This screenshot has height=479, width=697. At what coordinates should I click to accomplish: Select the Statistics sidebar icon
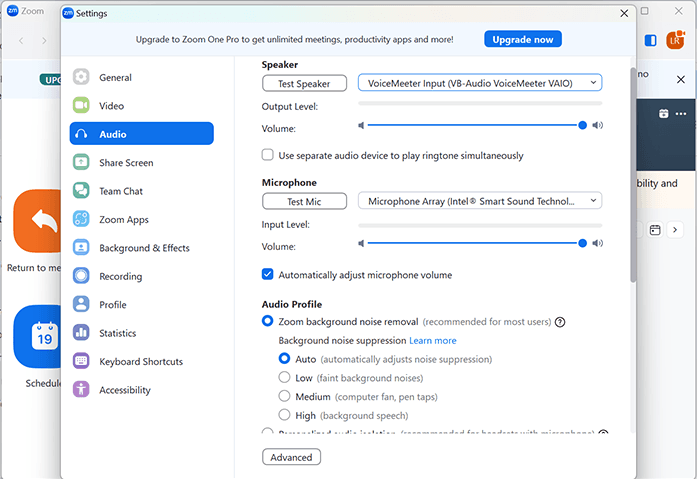tap(81, 333)
